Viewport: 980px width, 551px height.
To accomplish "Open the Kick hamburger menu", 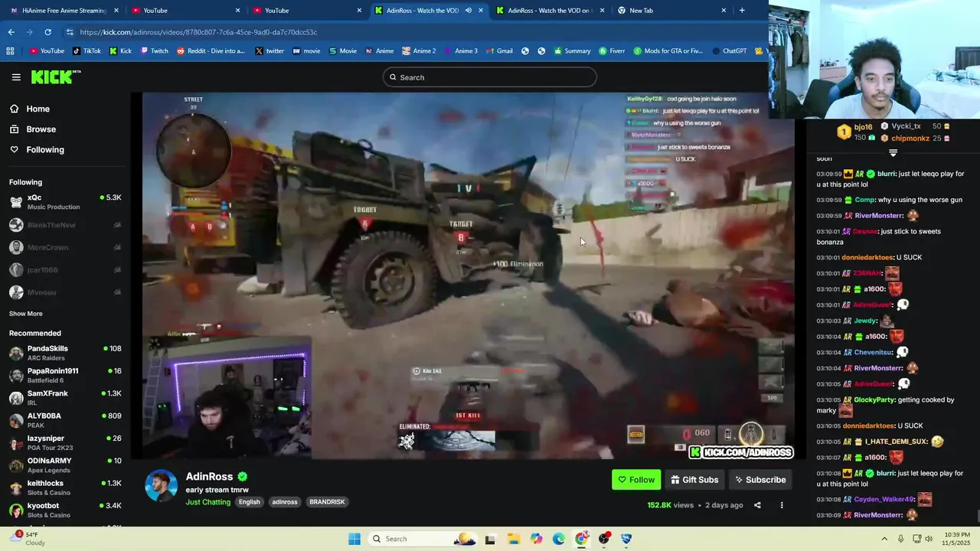I will [16, 77].
